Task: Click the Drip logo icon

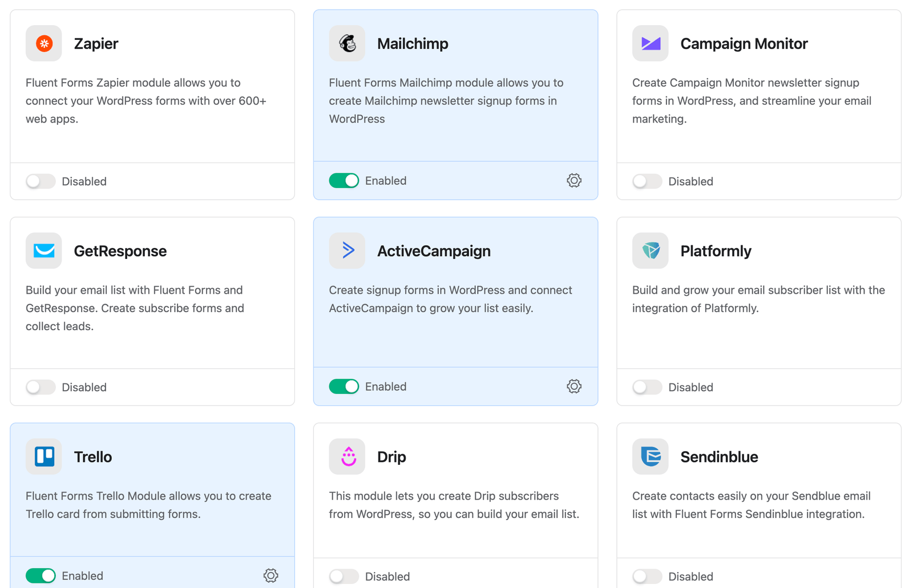Action: (x=347, y=456)
